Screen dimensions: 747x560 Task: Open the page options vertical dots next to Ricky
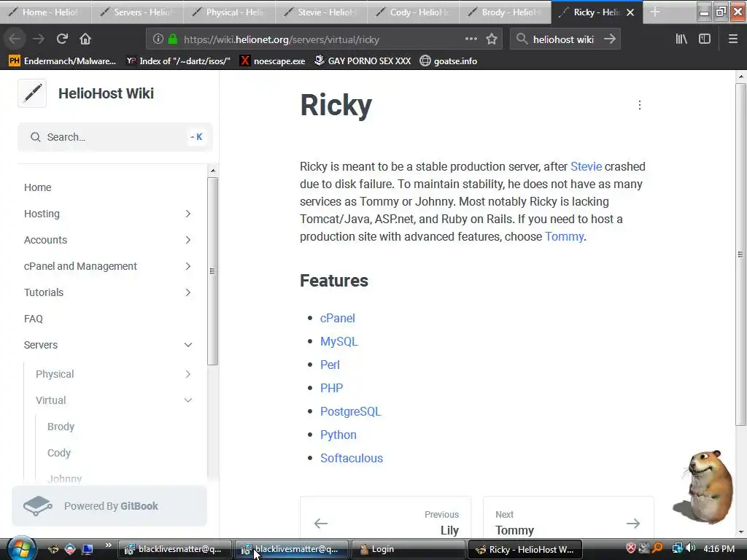[x=639, y=105]
